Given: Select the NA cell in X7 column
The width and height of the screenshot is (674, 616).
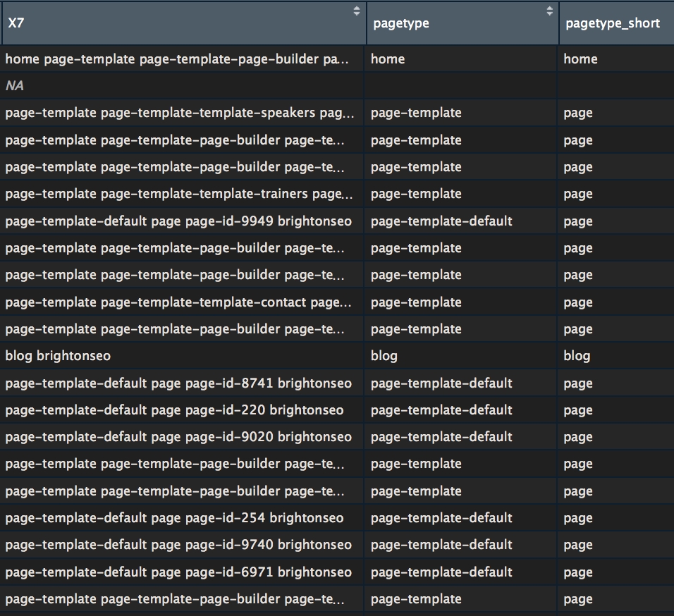Looking at the screenshot, I should (16, 86).
